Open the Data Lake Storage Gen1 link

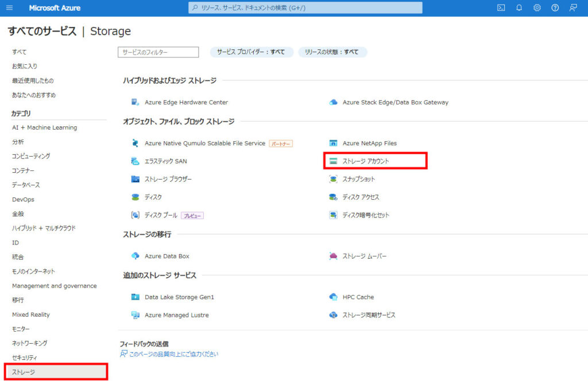pyautogui.click(x=179, y=297)
